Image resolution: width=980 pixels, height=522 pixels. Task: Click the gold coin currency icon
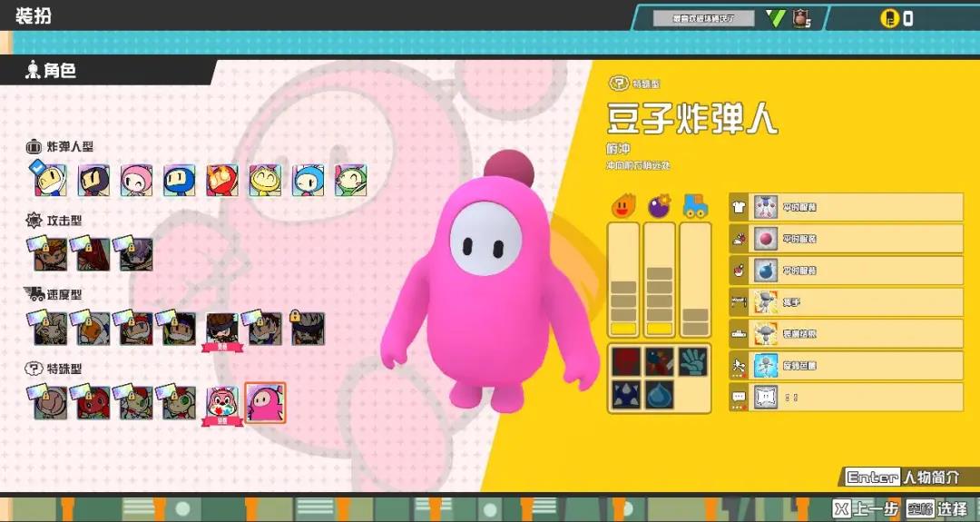coord(888,19)
